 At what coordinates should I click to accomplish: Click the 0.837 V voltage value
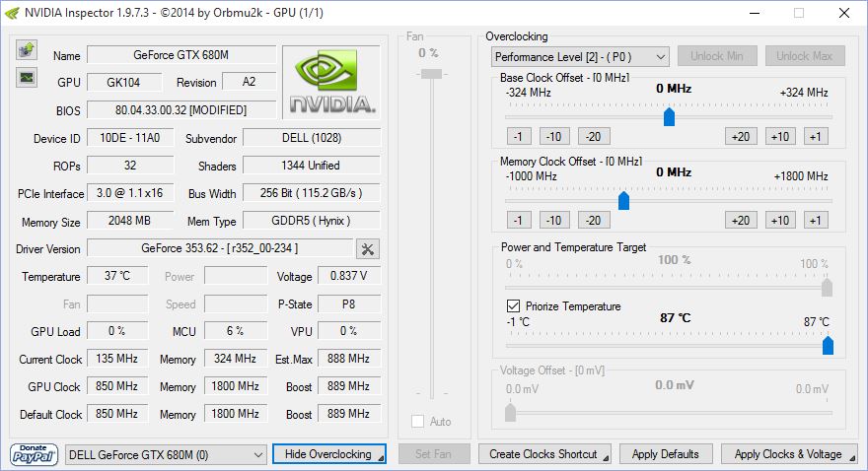[x=349, y=275]
